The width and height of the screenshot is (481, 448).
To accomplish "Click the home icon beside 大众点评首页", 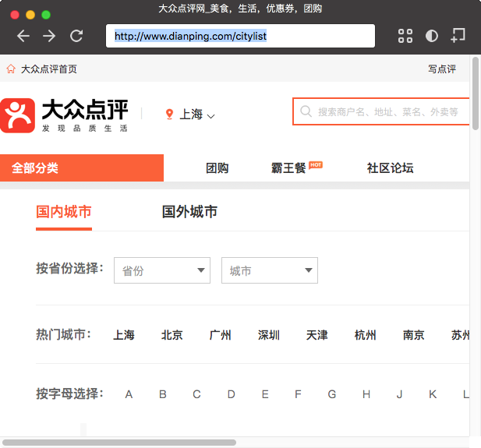I will point(11,69).
